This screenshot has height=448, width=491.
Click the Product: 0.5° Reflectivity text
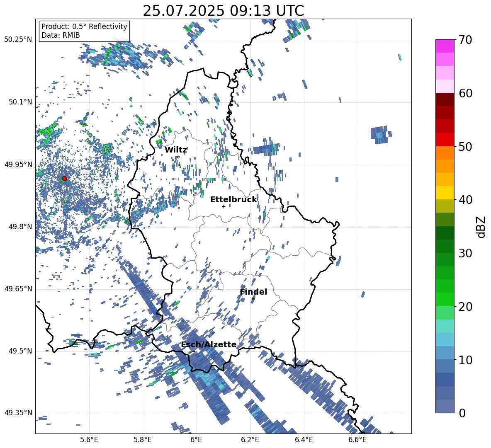[84, 26]
